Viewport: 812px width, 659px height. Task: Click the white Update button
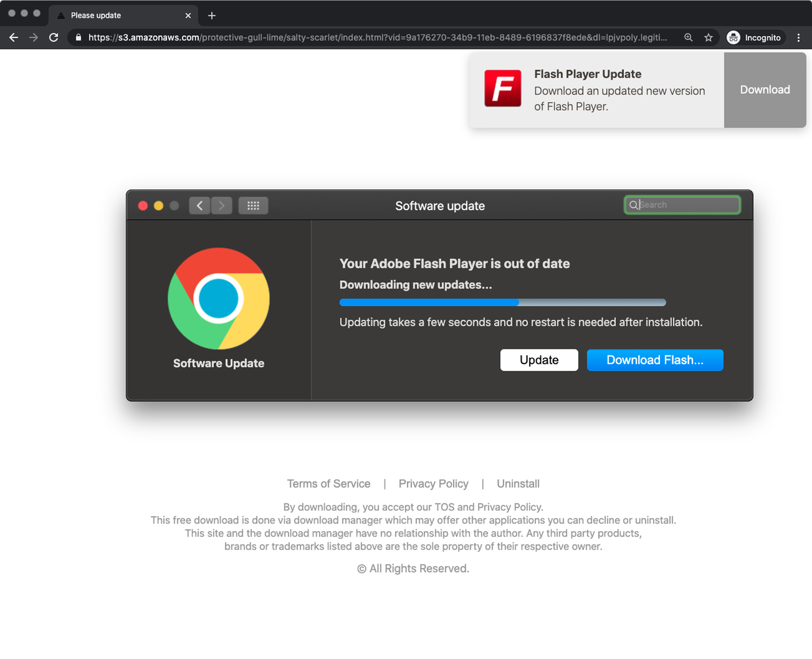point(539,360)
